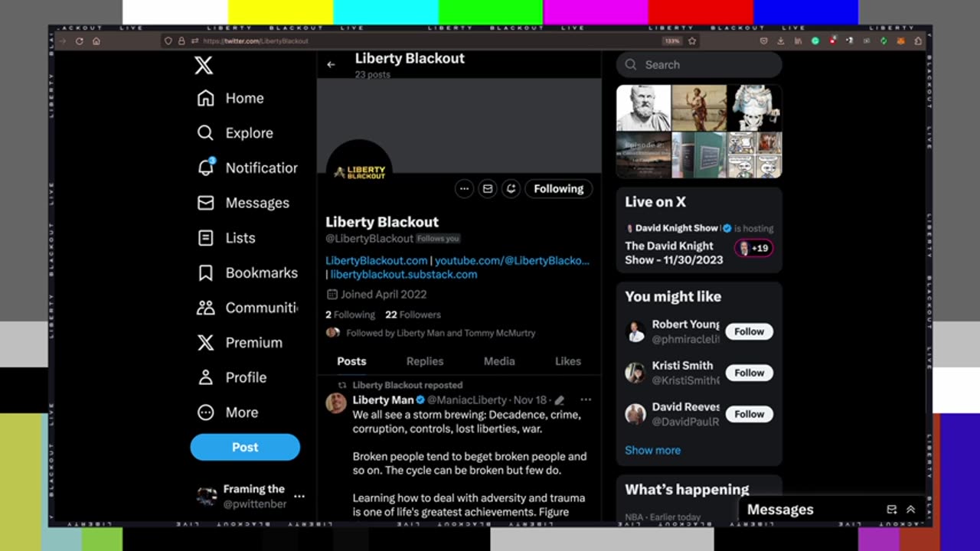This screenshot has width=980, height=551.
Task: Open The David Knight Show live broadcast
Action: (x=674, y=253)
